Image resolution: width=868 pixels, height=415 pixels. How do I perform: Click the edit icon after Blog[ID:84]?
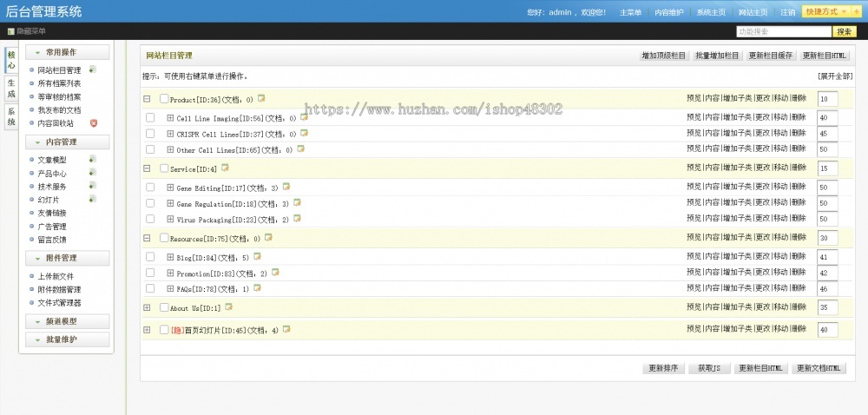click(257, 257)
